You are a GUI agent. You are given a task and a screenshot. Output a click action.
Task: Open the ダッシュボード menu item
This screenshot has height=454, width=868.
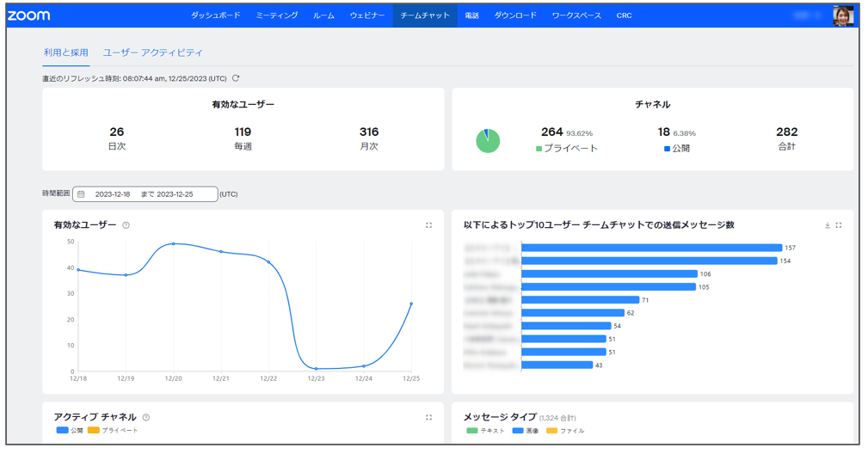[x=215, y=15]
